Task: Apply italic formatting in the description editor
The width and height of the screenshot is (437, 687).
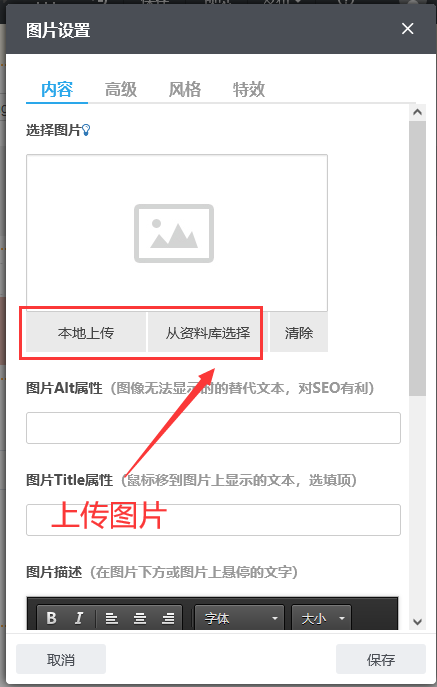Action: (79, 618)
